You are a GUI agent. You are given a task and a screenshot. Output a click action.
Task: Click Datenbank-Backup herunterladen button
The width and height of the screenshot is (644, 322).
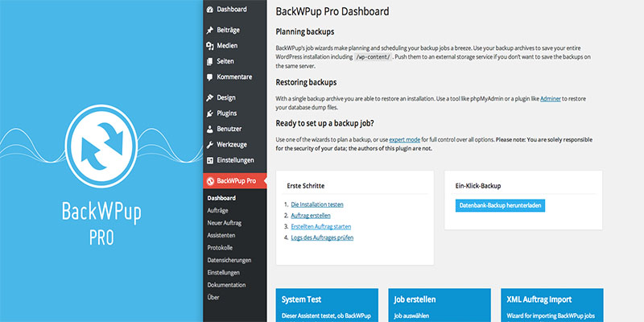500,205
